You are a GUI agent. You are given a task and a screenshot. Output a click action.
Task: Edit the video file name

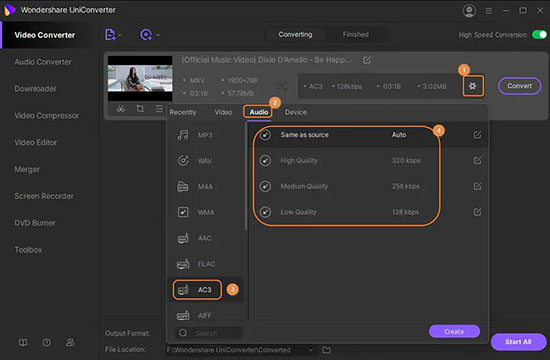pyautogui.click(x=367, y=60)
